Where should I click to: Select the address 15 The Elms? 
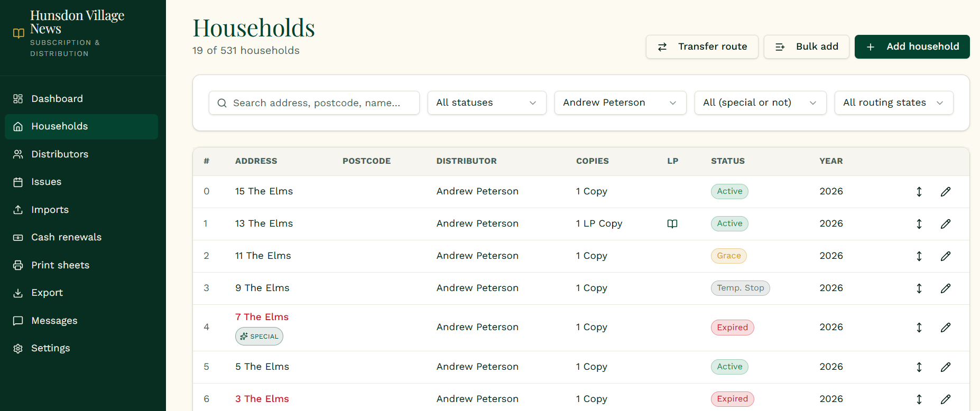point(264,191)
